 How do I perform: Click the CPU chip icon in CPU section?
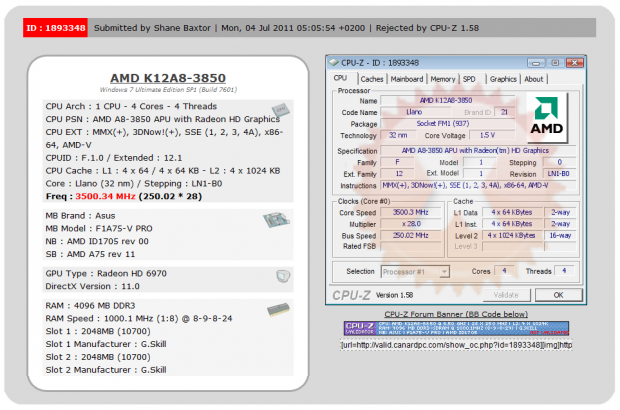point(280,110)
